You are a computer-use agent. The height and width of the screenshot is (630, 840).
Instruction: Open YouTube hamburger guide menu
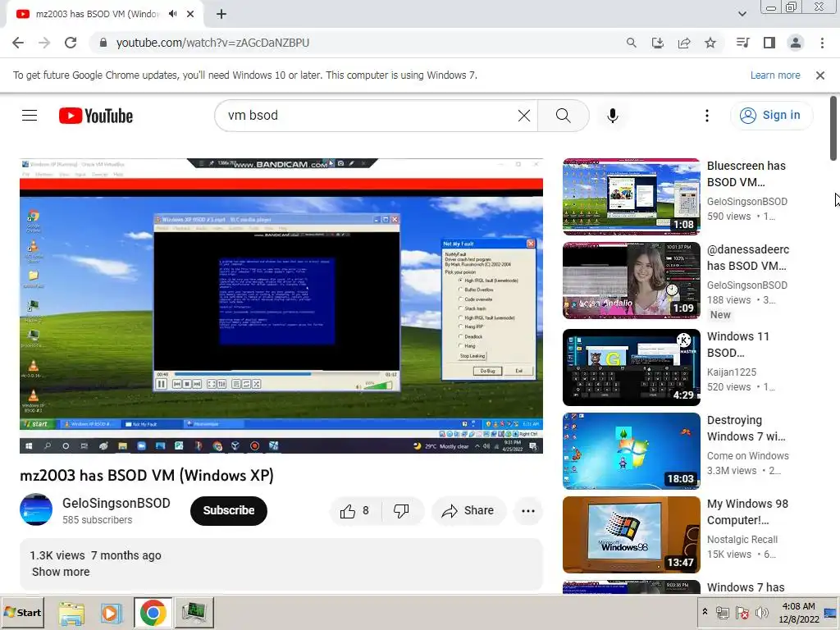click(x=30, y=116)
